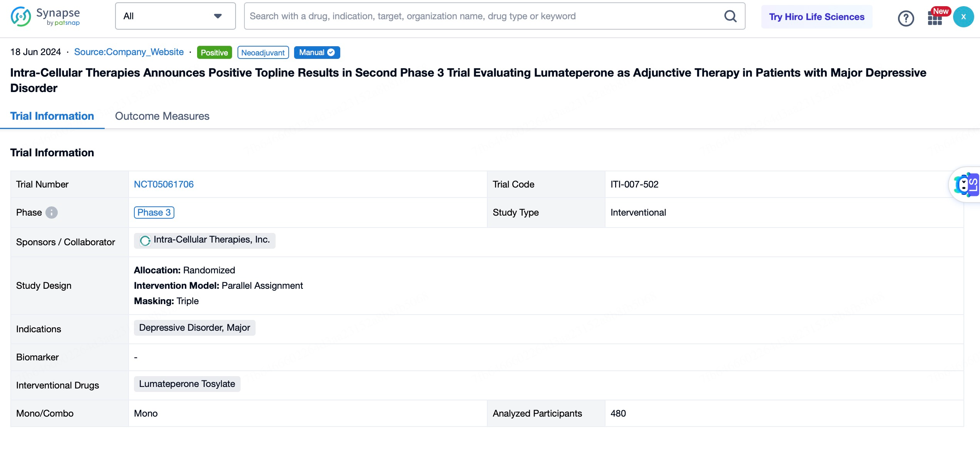Select the Trial Information tab
980x452 pixels.
coord(52,116)
